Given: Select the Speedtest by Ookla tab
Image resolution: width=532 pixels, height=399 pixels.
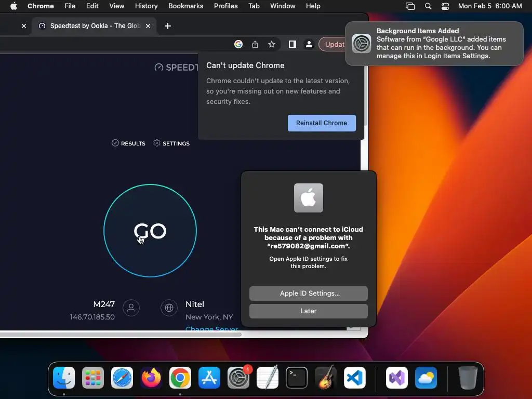Looking at the screenshot, I should (x=95, y=26).
